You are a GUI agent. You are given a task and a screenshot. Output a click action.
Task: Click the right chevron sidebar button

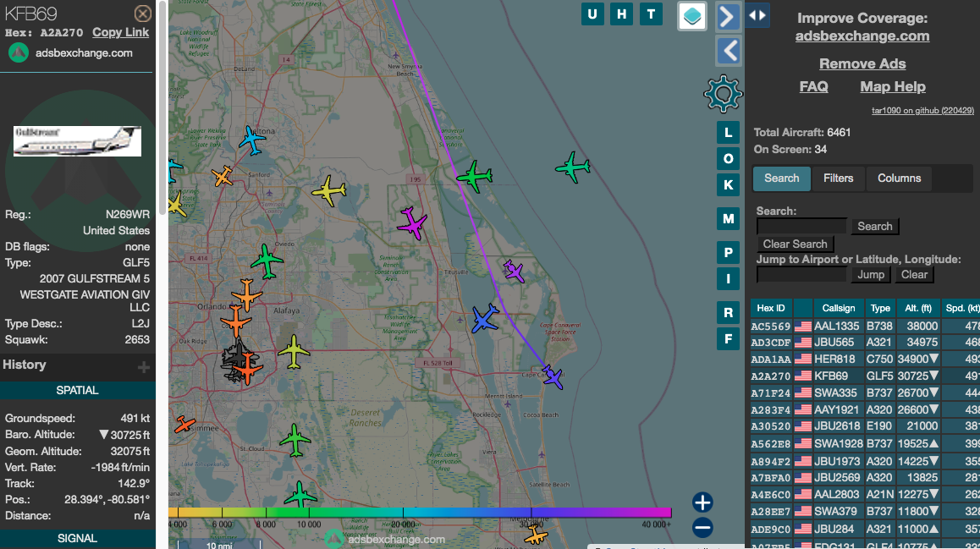728,17
